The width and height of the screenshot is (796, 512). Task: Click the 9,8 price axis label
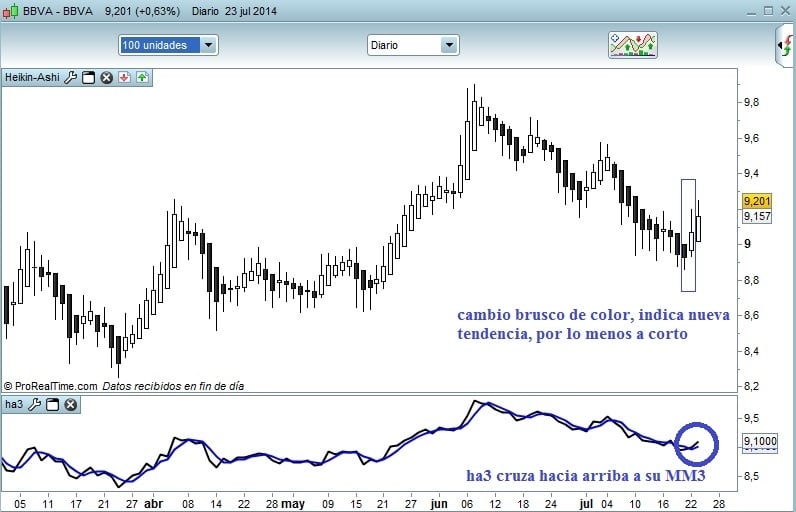click(752, 103)
